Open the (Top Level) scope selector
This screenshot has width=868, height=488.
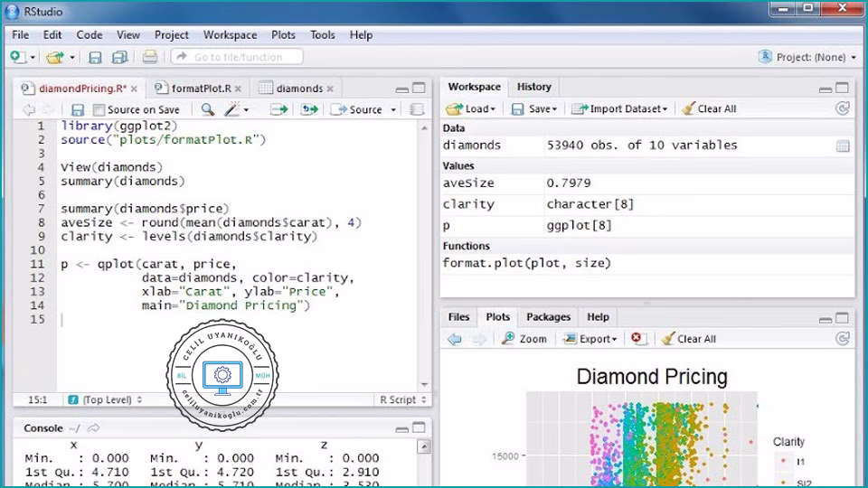105,399
